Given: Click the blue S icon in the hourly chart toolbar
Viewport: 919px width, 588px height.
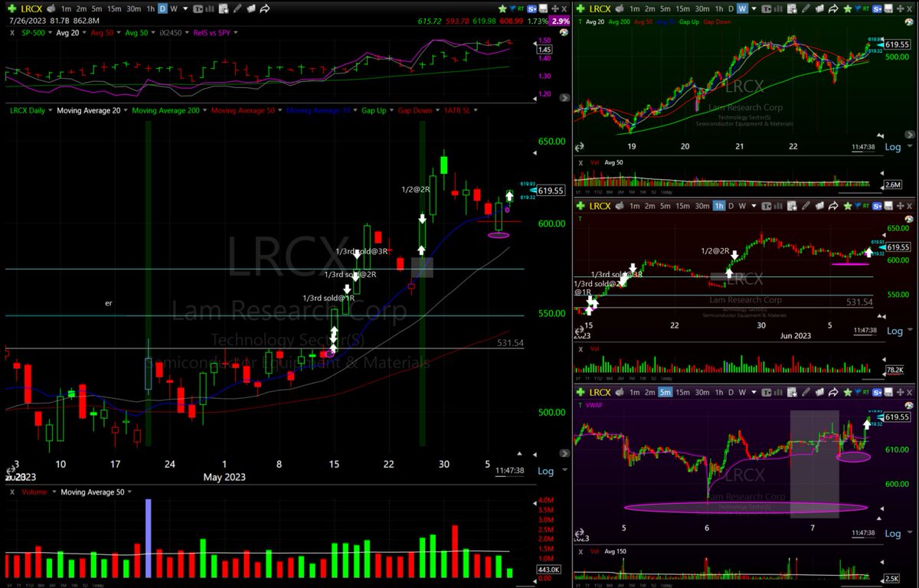Looking at the screenshot, I should point(876,206).
